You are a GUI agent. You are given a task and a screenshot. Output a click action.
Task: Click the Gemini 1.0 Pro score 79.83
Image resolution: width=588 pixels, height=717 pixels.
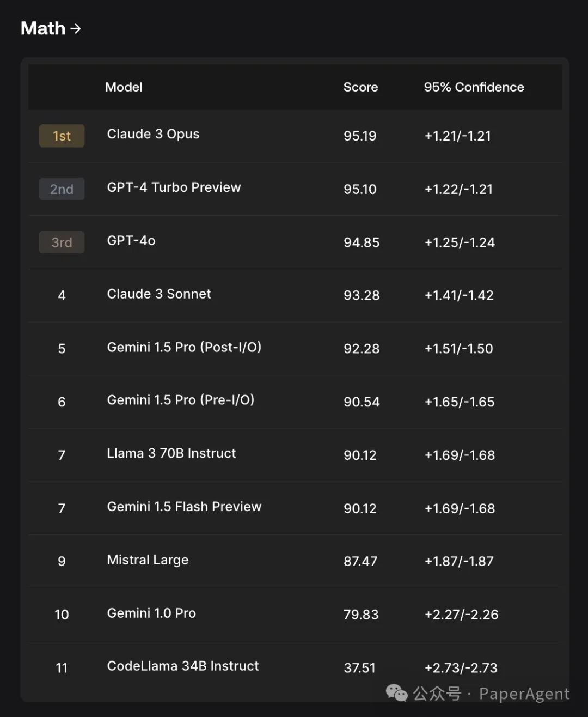coord(361,615)
